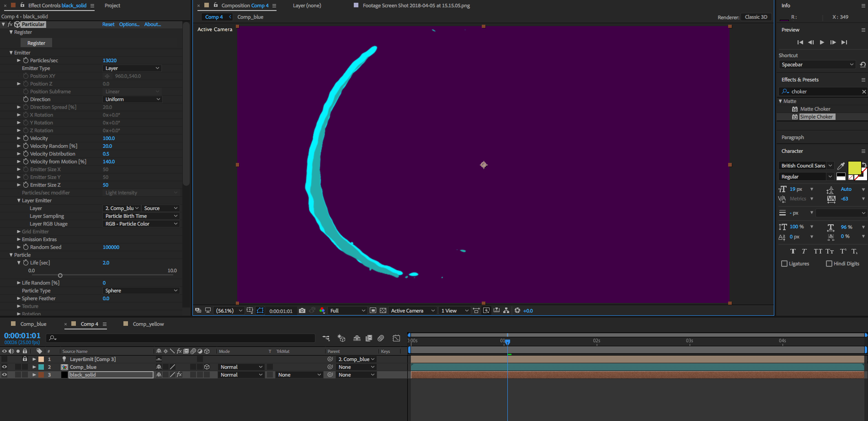This screenshot has width=868, height=421.
Task: Open the viewer resolution Full dropdown
Action: click(x=348, y=311)
